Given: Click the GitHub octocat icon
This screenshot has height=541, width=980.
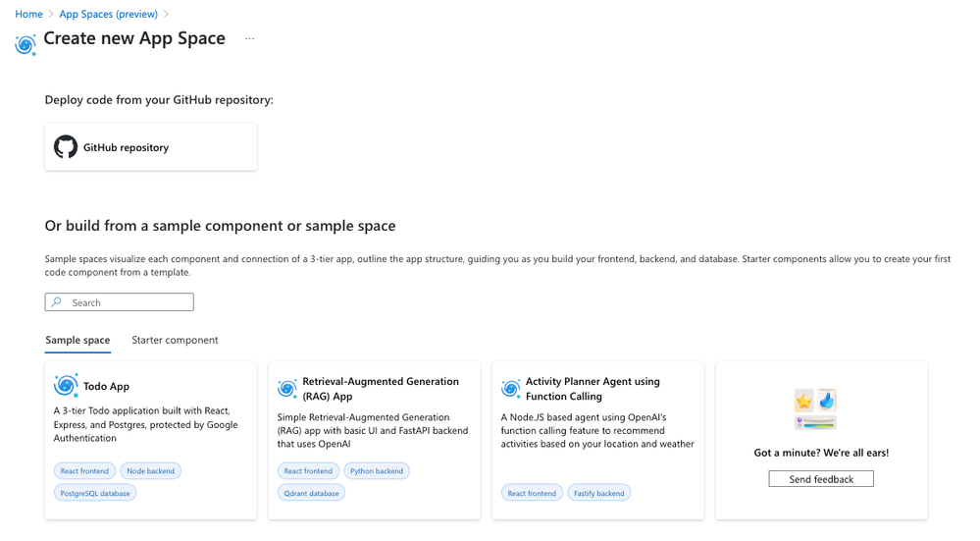Looking at the screenshot, I should tap(66, 147).
